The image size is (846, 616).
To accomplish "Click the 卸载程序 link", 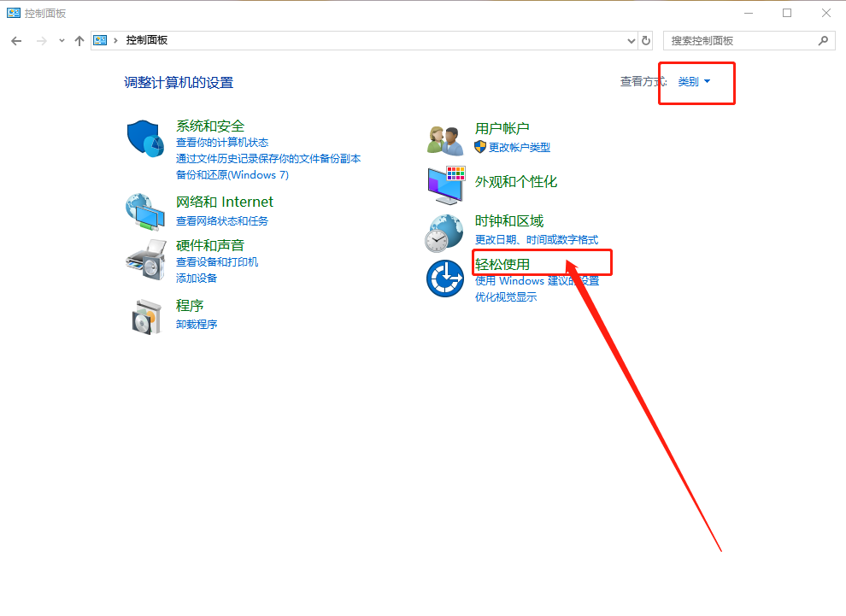I will (x=197, y=325).
